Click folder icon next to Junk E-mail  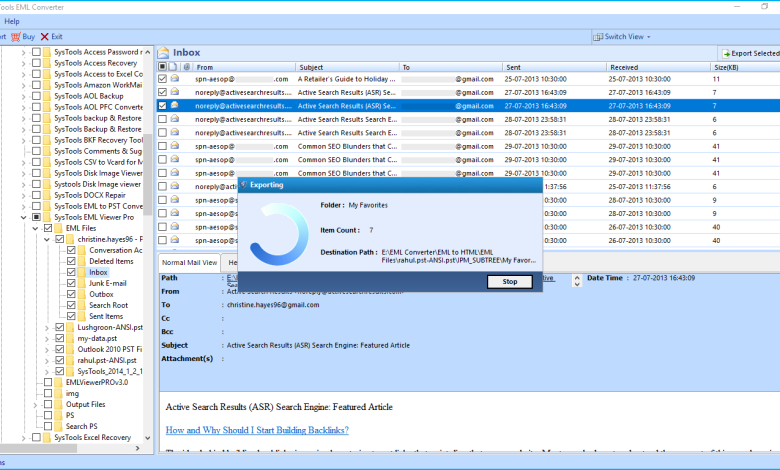pyautogui.click(x=82, y=283)
